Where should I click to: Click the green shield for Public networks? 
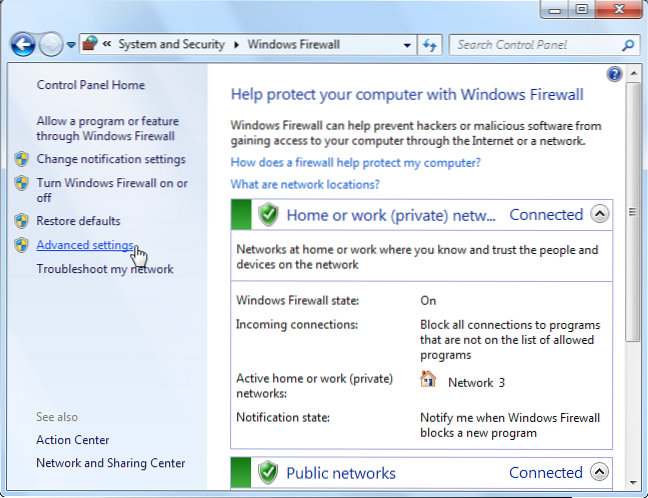[x=268, y=472]
